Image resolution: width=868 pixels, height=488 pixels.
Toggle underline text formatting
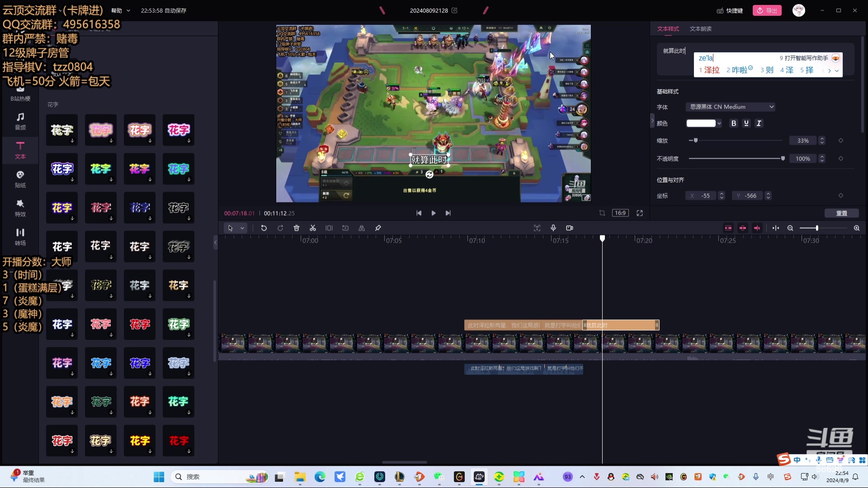coord(746,123)
